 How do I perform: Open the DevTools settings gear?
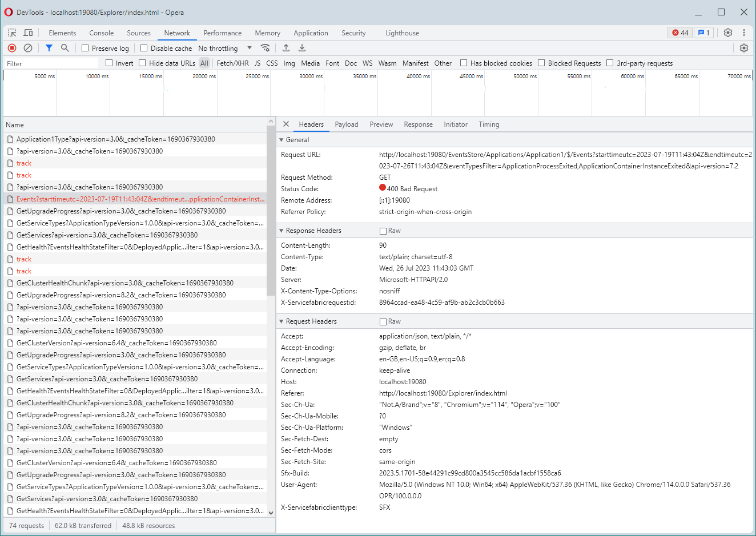point(728,33)
